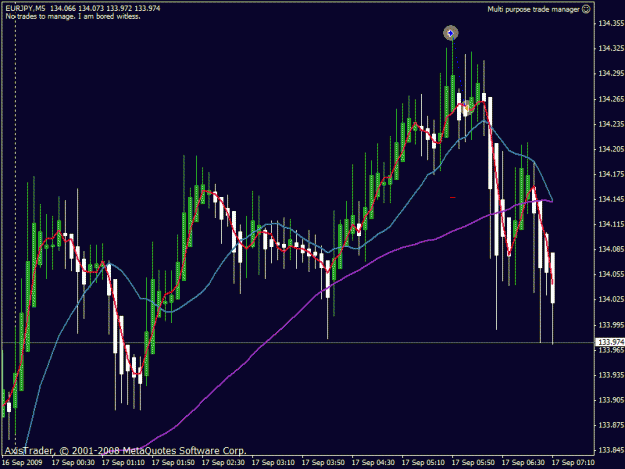Viewport: 625px width, 469px height.
Task: Click the 134.055 price scale label
Action: (x=611, y=274)
